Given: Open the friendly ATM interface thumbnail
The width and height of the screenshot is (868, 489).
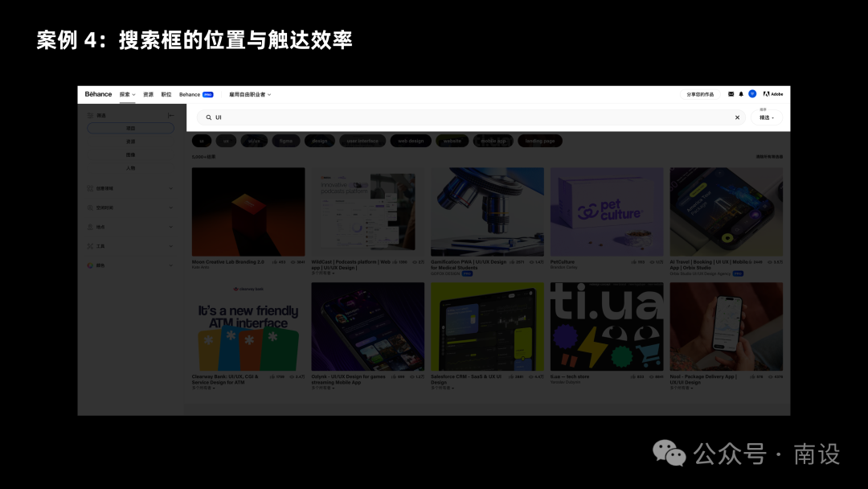Looking at the screenshot, I should coord(248,327).
